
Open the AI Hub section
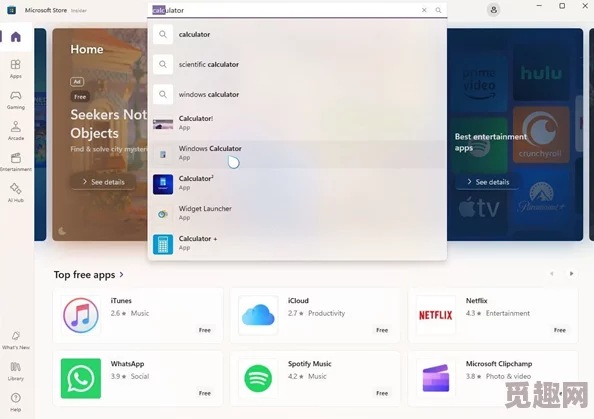coord(16,192)
